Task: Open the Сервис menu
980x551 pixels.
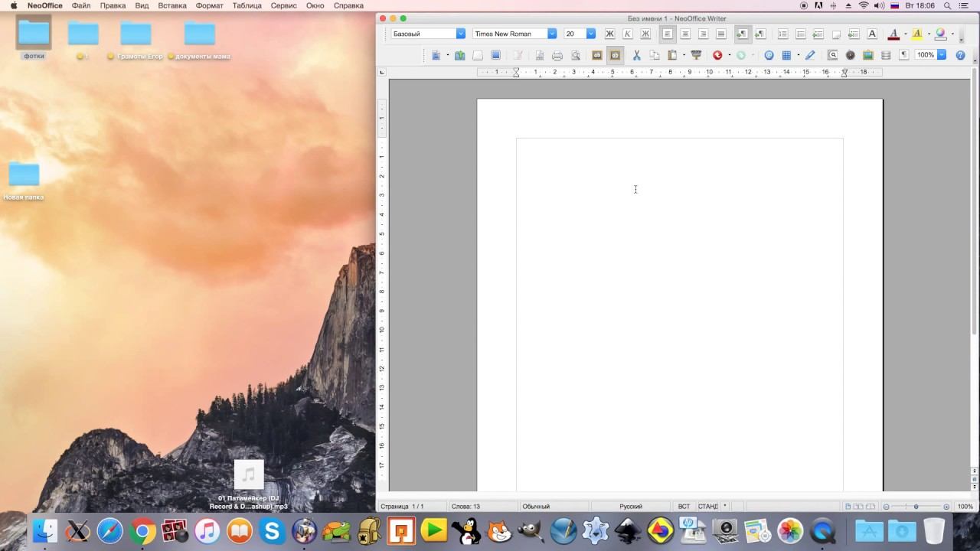Action: 284,5
